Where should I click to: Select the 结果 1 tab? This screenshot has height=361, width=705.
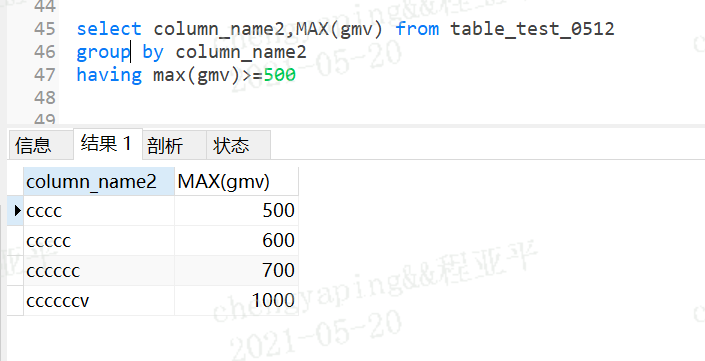click(108, 144)
